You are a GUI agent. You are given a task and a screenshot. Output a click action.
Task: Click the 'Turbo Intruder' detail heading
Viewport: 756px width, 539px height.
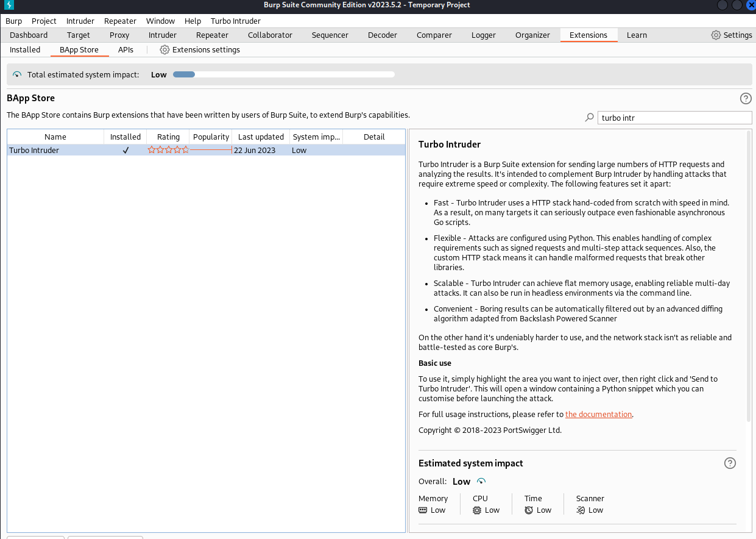450,145
